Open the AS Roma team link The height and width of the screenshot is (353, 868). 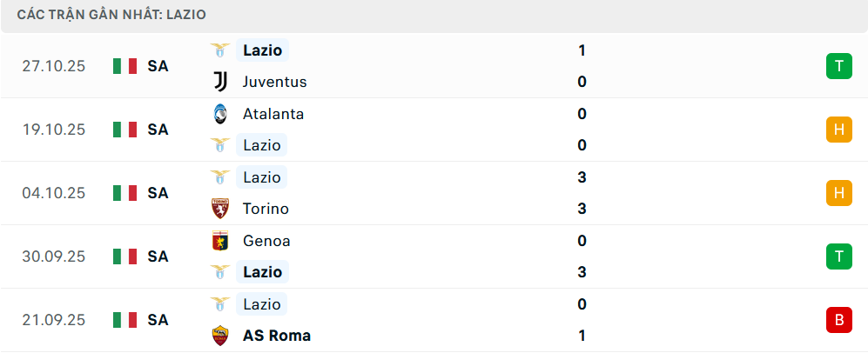click(x=277, y=336)
